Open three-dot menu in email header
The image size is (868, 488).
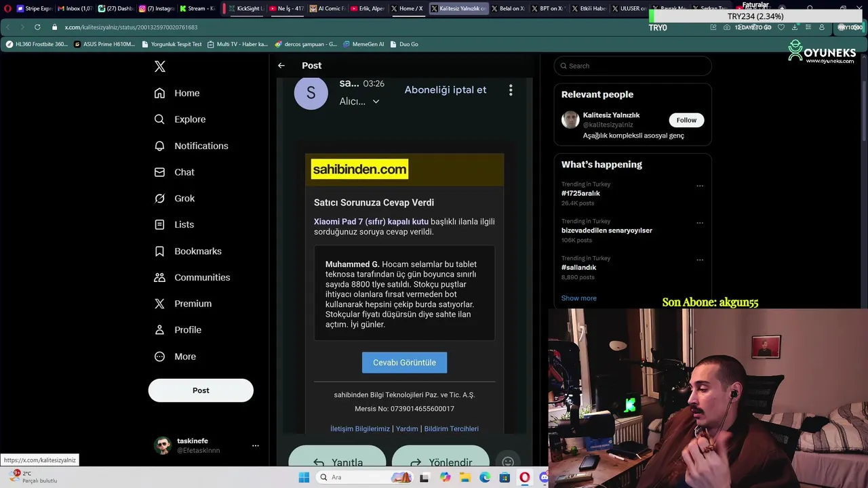point(511,89)
